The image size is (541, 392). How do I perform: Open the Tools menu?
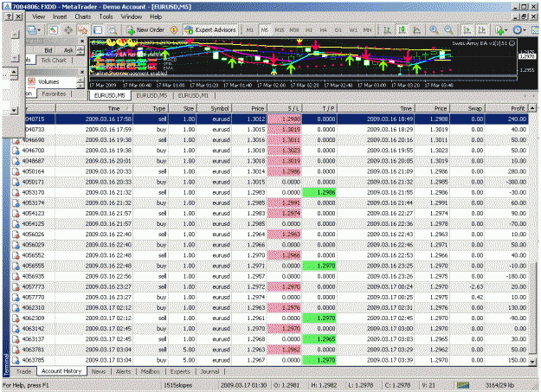[x=106, y=16]
